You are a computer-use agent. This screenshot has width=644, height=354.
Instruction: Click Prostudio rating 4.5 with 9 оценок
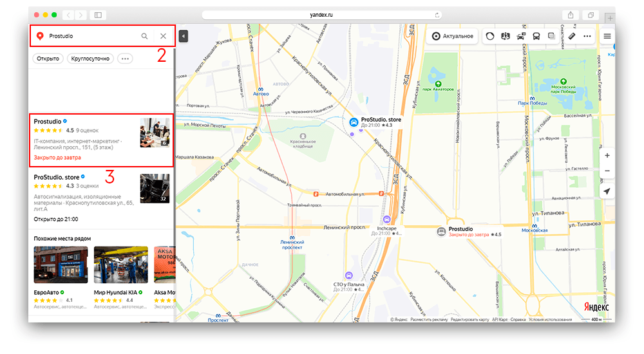[66, 131]
